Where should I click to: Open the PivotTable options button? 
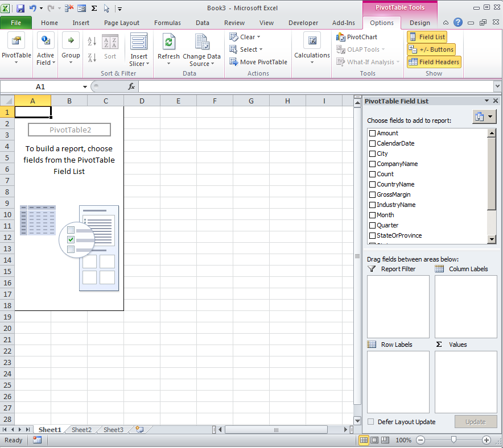(x=17, y=48)
